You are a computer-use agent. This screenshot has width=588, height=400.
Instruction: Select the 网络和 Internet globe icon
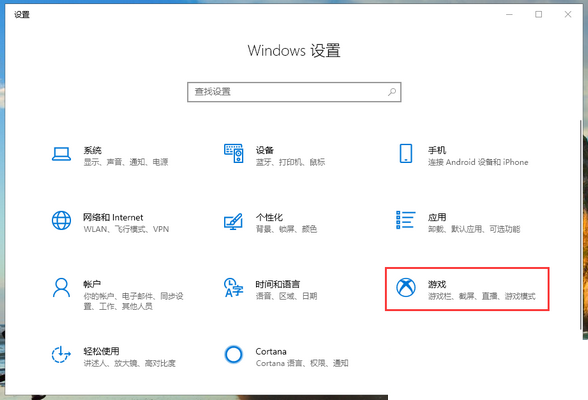pyautogui.click(x=62, y=220)
